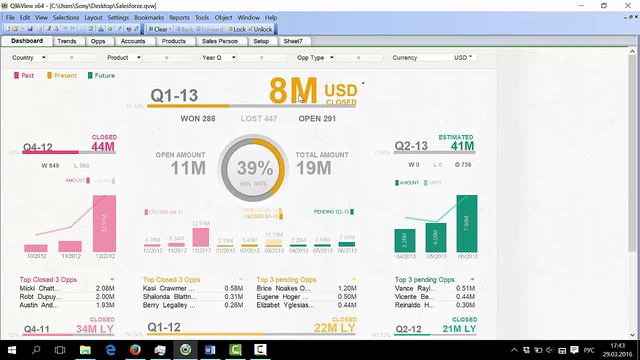The image size is (640, 360).
Task: Click the taskbar search magnifier icon
Action: (36, 350)
